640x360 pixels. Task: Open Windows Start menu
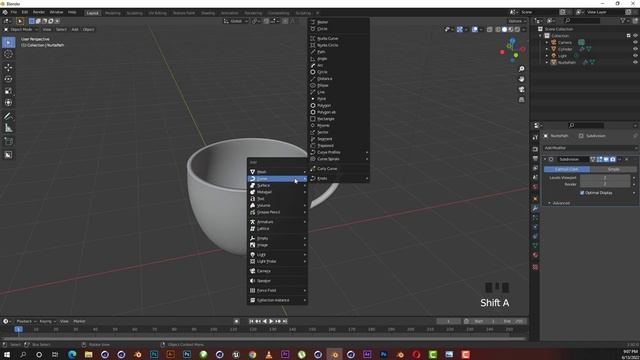(x=7, y=354)
